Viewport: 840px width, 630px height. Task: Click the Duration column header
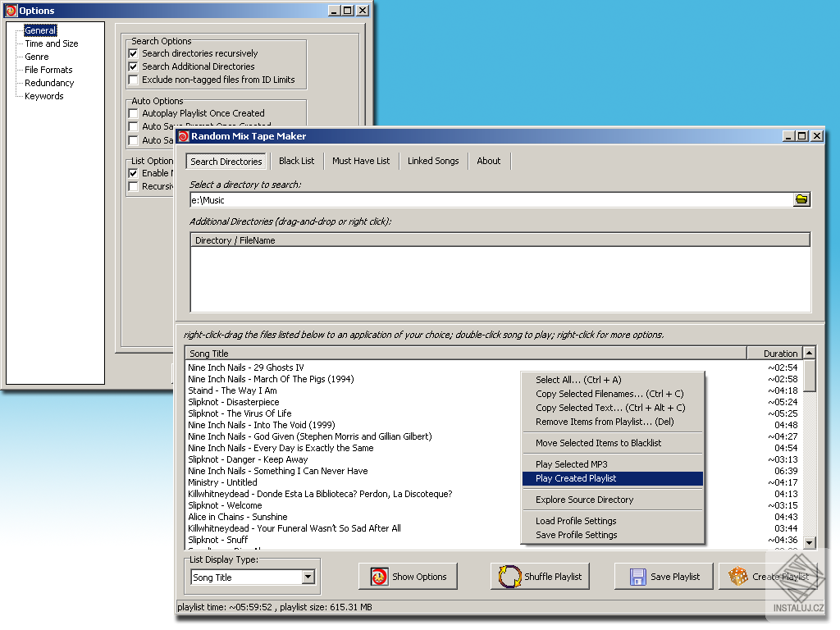[775, 353]
